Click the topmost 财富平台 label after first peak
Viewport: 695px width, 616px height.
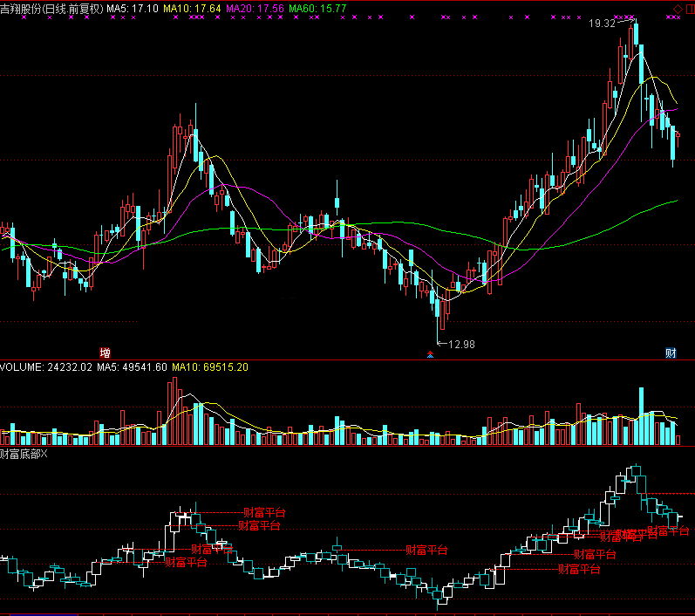pyautogui.click(x=264, y=513)
